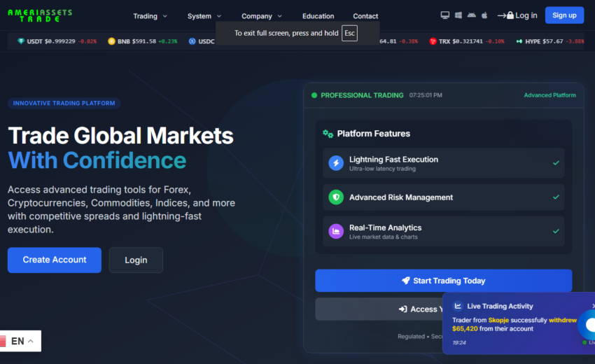Click the Platform Features gears icon
This screenshot has width=595, height=364.
click(328, 134)
